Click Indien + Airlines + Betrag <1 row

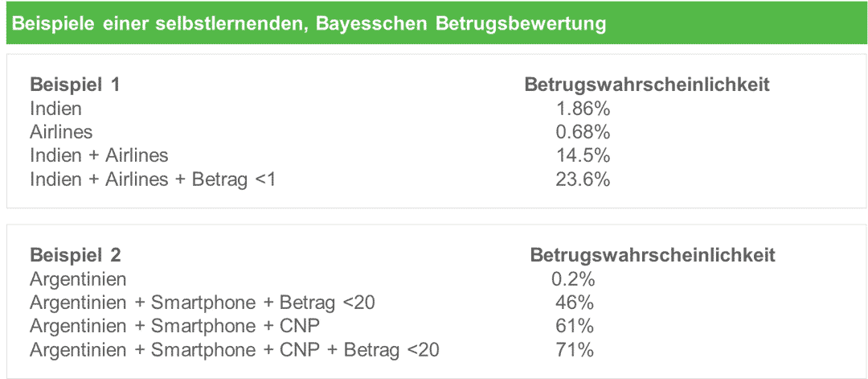(x=153, y=180)
